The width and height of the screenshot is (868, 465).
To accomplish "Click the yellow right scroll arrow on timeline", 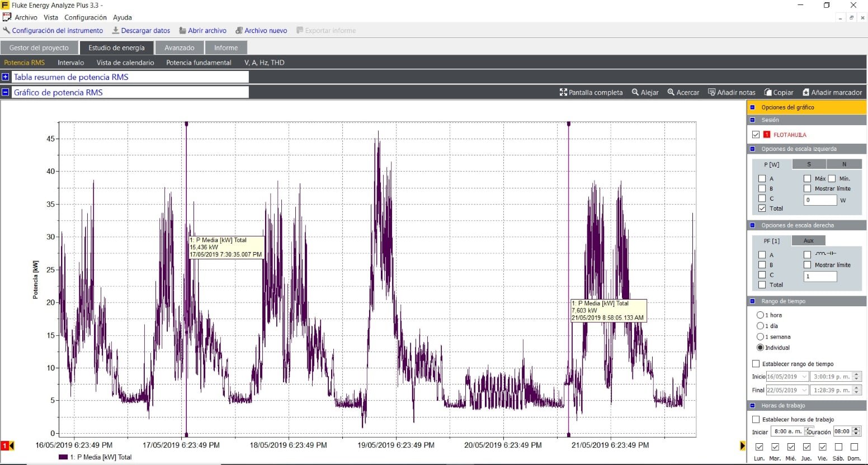I will [742, 445].
